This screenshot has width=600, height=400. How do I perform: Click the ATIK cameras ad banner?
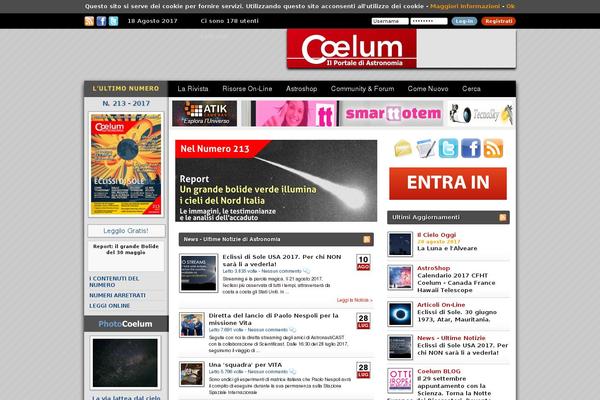tap(204, 113)
